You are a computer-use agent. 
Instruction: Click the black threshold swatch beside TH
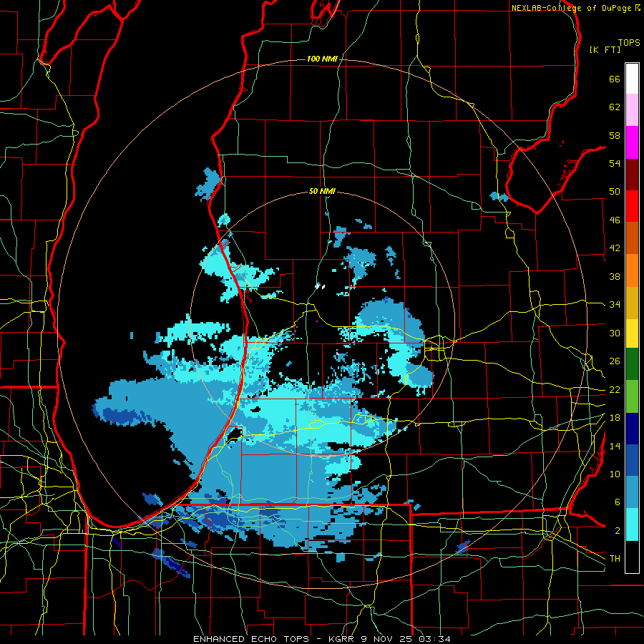tap(632, 557)
